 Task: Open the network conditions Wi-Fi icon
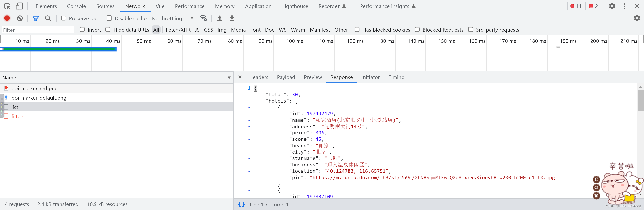(x=203, y=18)
